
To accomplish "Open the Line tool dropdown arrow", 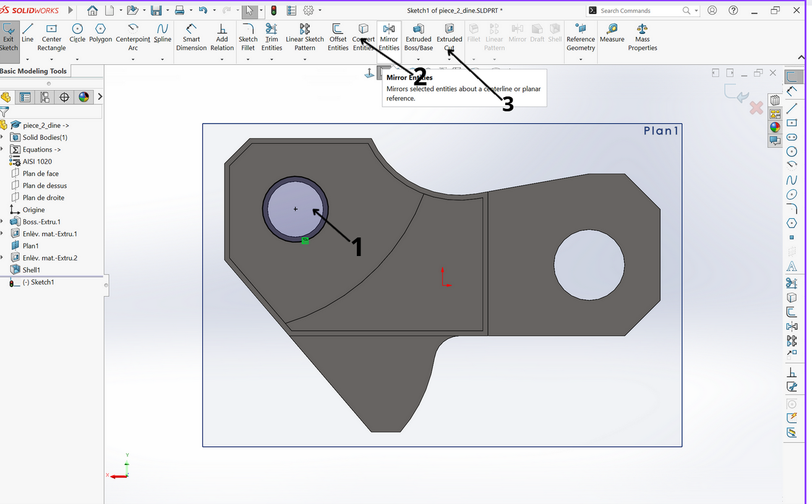I will click(28, 59).
